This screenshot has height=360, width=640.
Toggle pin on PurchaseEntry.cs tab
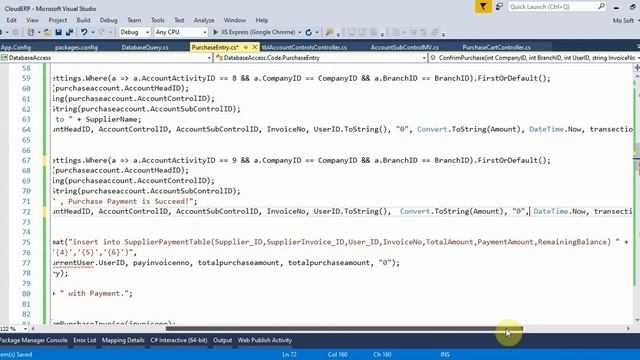pos(246,47)
